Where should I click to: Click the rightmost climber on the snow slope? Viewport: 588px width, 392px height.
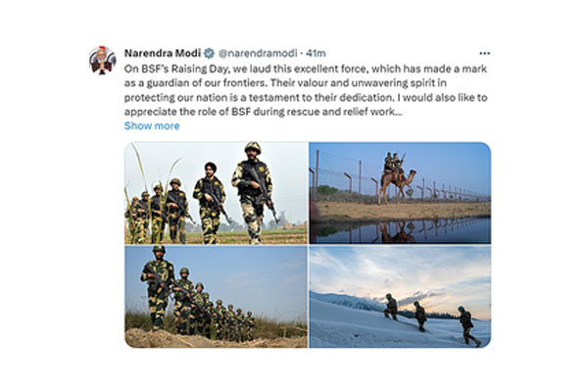[x=468, y=326]
